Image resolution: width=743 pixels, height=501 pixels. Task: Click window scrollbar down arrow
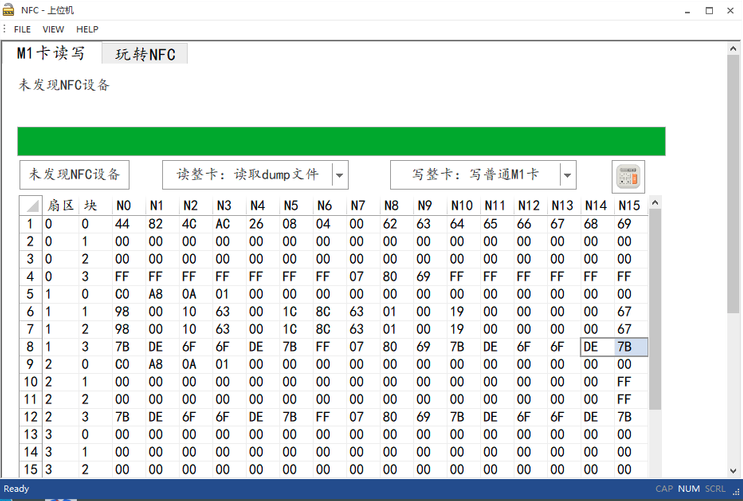[733, 471]
